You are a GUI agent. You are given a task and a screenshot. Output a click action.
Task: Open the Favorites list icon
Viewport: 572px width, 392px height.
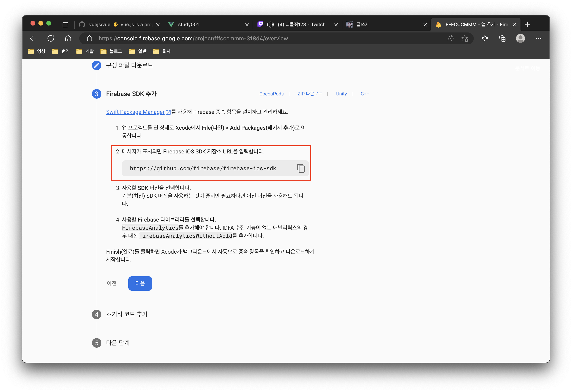click(x=485, y=38)
